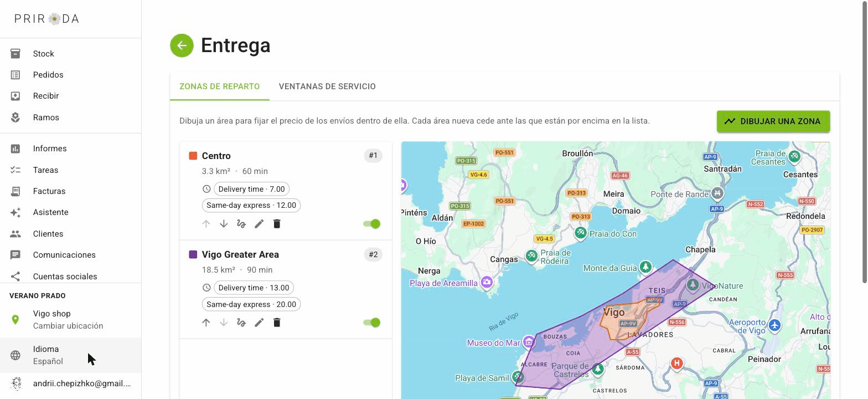Click Centro's Same-day express 12.00 chip
The image size is (868, 399).
251,205
